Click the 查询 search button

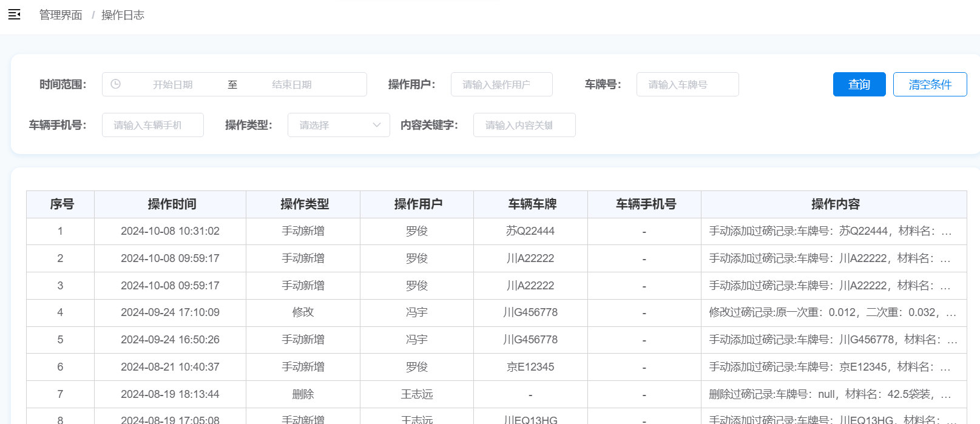pyautogui.click(x=859, y=84)
